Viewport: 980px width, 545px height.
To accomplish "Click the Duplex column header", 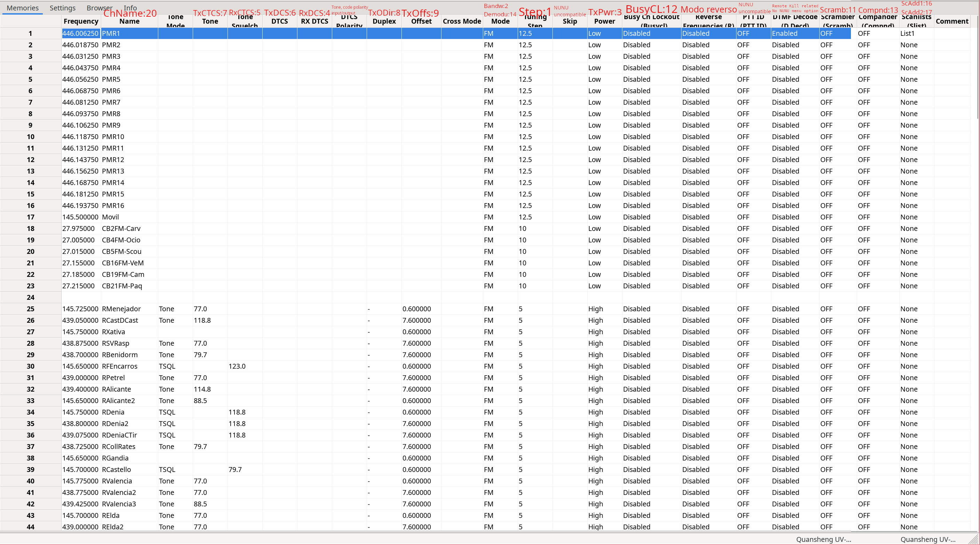I will (384, 21).
